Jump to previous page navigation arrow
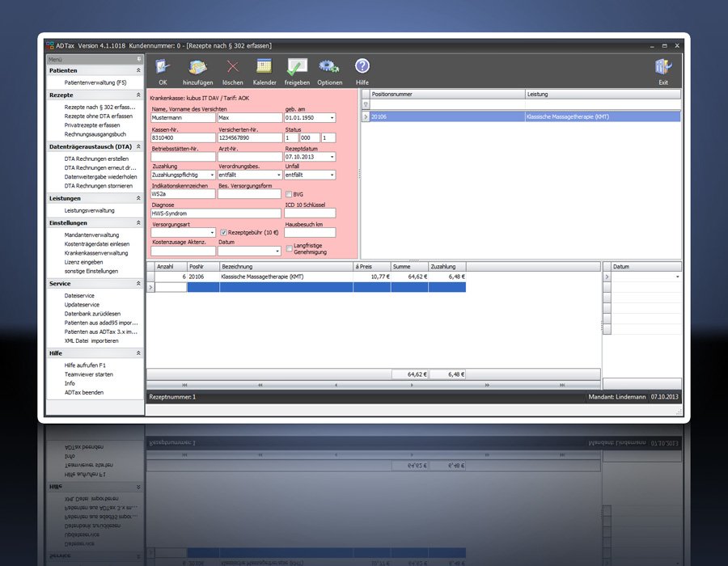Viewport: 728px width, 566px height. (x=260, y=385)
